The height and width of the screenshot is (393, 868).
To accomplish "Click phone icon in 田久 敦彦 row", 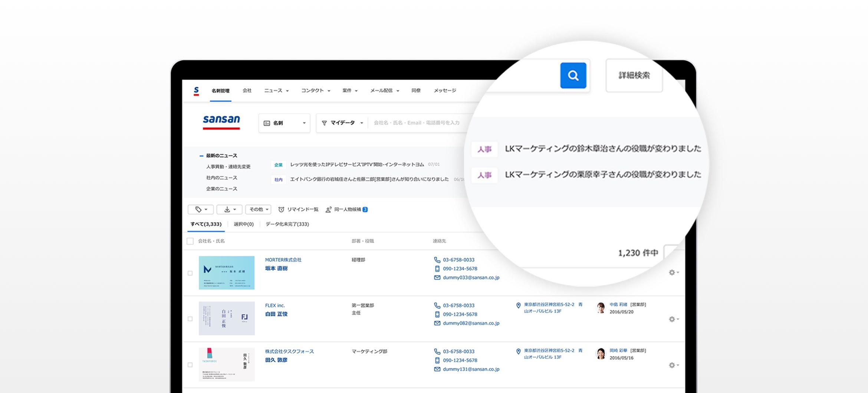I will 437,351.
